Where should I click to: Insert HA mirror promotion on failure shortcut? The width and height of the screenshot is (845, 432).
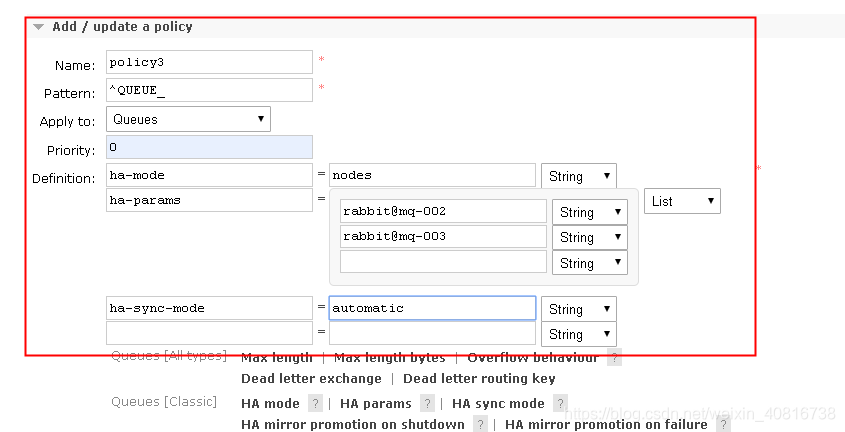click(x=606, y=424)
